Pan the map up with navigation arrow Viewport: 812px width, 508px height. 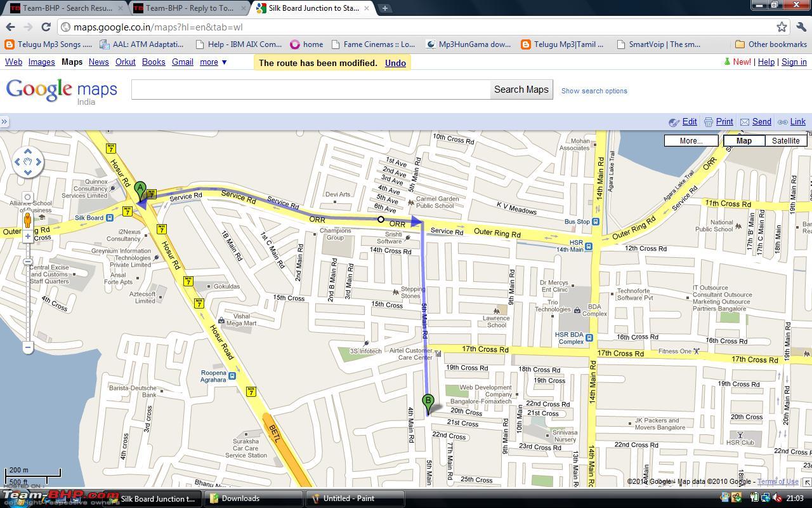(x=28, y=151)
